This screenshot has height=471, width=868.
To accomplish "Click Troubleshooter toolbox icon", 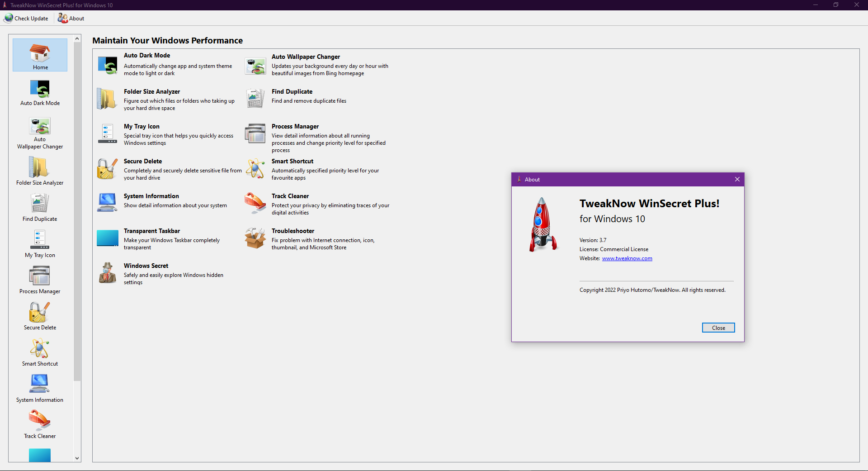I will [255, 238].
